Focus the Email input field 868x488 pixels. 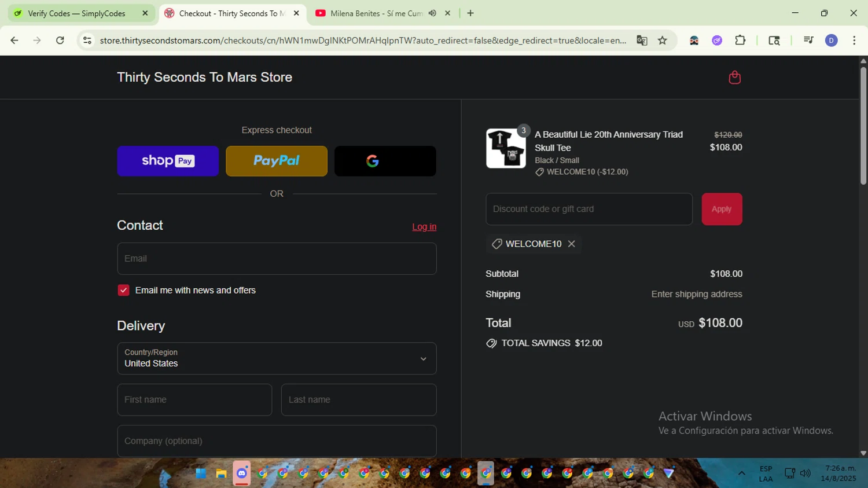[277, 259]
